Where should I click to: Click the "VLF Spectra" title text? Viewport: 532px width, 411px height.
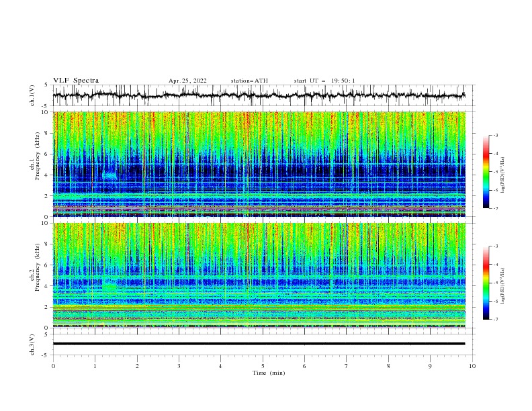[76, 81]
